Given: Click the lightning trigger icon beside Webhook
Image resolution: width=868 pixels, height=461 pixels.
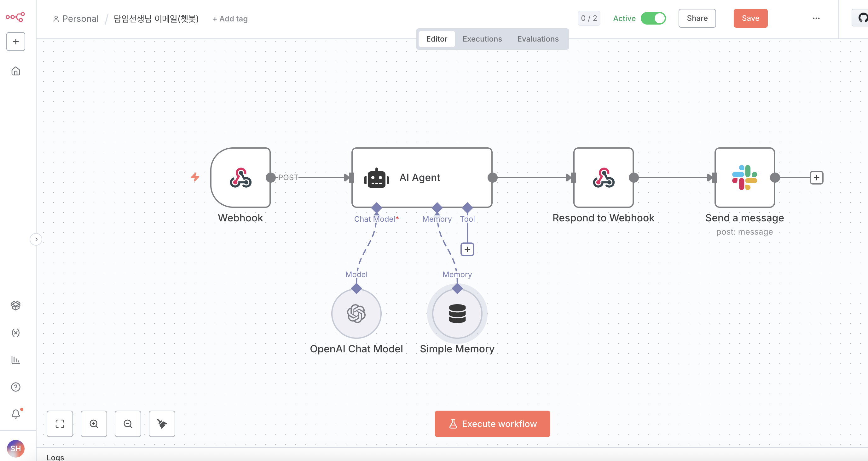Looking at the screenshot, I should (x=195, y=177).
